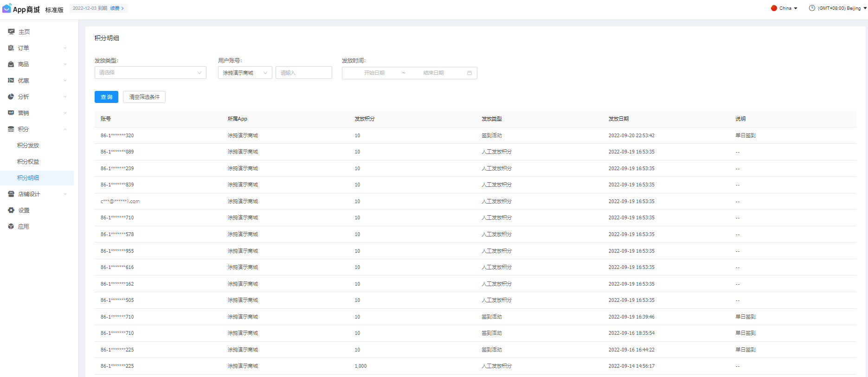
Task: Click the 发放类型 column header
Action: coord(492,119)
